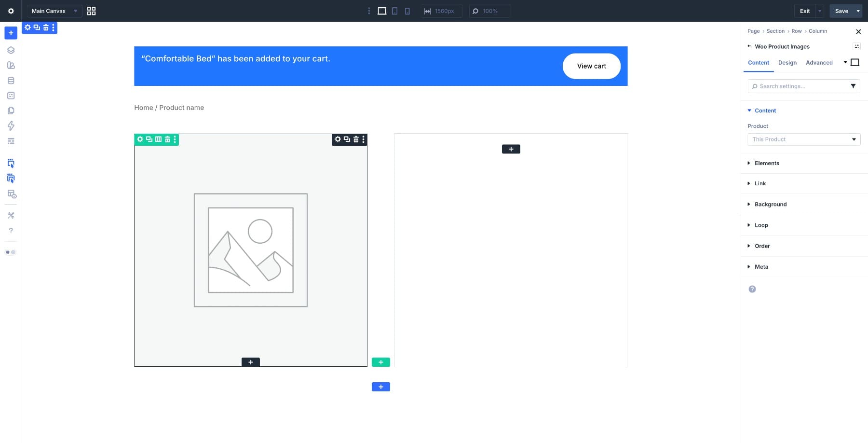
Task: Switch to phone view
Action: (407, 11)
